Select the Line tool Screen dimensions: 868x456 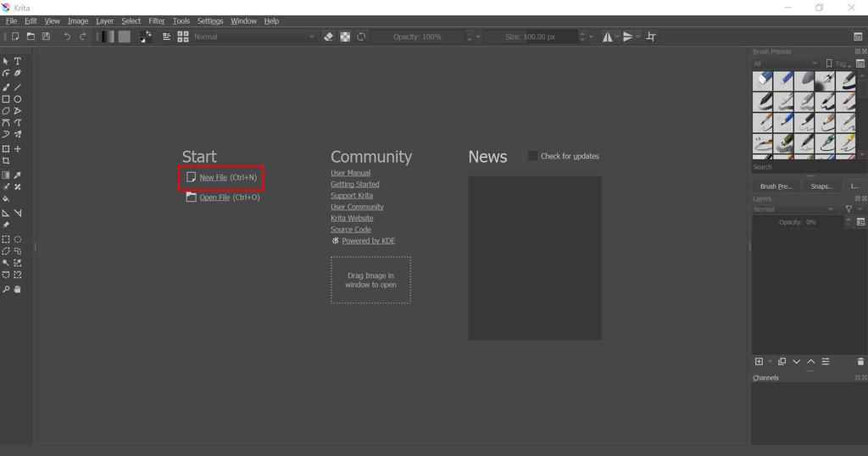pyautogui.click(x=18, y=87)
